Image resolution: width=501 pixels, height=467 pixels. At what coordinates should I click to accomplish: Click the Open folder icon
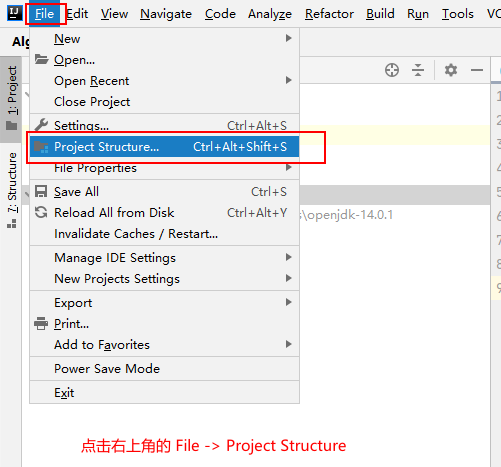coord(41,59)
